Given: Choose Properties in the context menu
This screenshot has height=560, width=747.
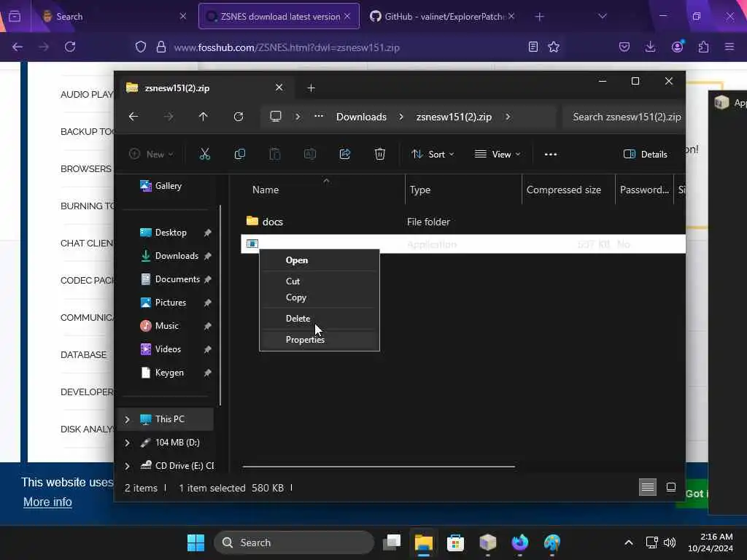Looking at the screenshot, I should click(x=320, y=340).
